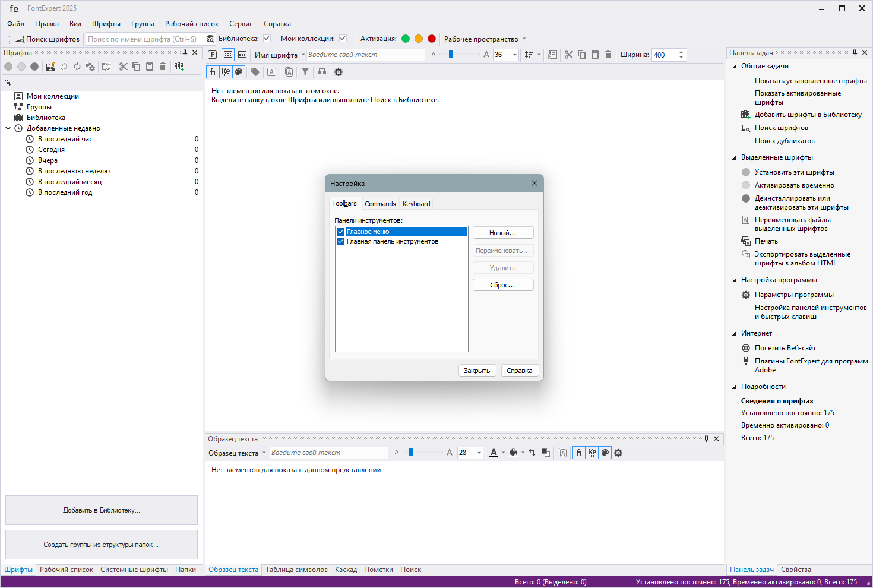Click the folder with gear icon in Шрифты panel

click(90, 67)
